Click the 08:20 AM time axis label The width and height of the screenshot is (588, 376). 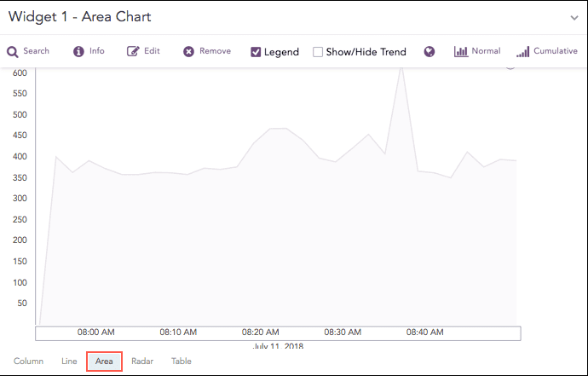click(261, 333)
